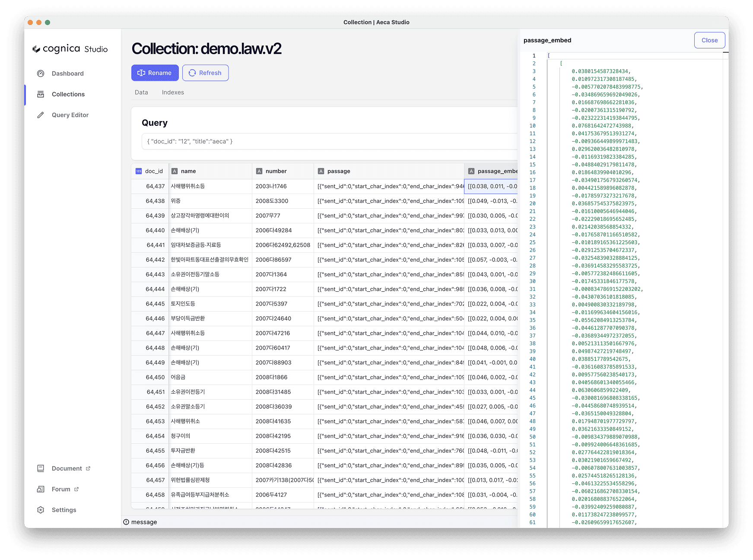Click the Dashboard gauge icon in sidebar
The width and height of the screenshot is (753, 560).
41,73
